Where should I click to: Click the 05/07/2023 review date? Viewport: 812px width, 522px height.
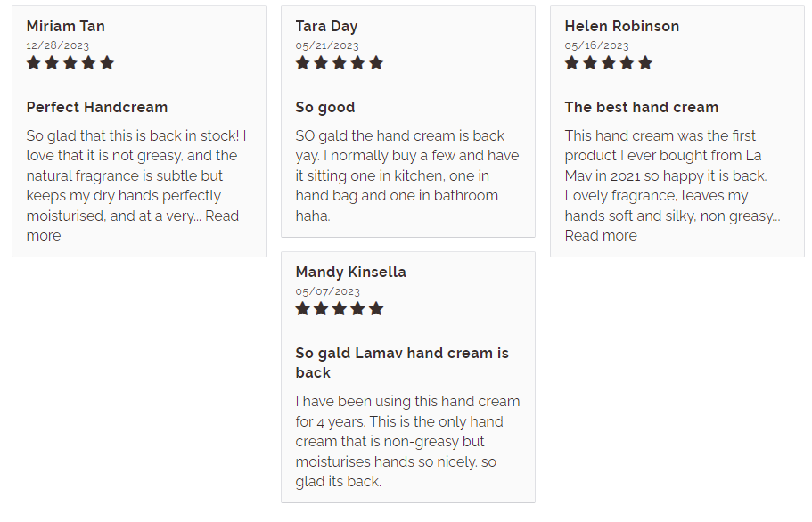[x=327, y=291]
